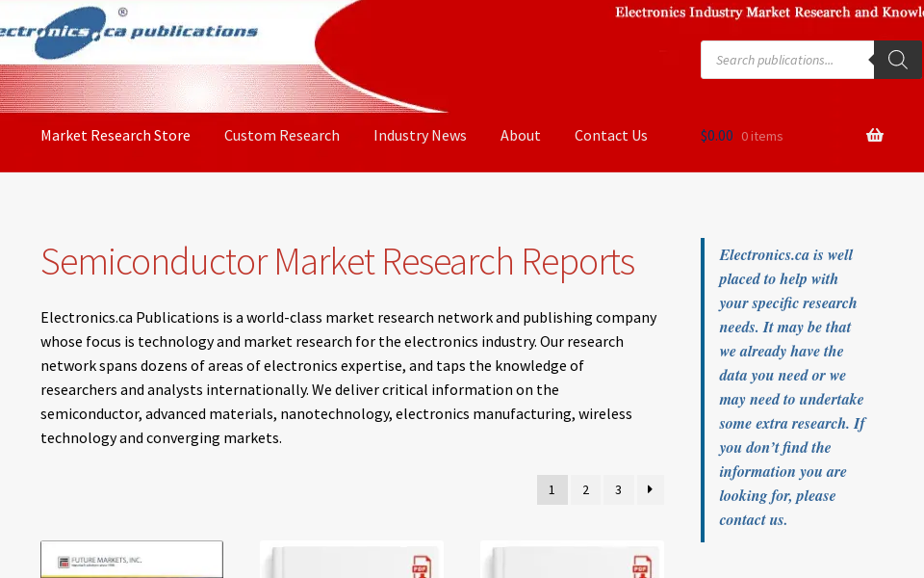924x578 pixels.
Task: Click the PDF icon on middle report
Action: pyautogui.click(x=421, y=566)
